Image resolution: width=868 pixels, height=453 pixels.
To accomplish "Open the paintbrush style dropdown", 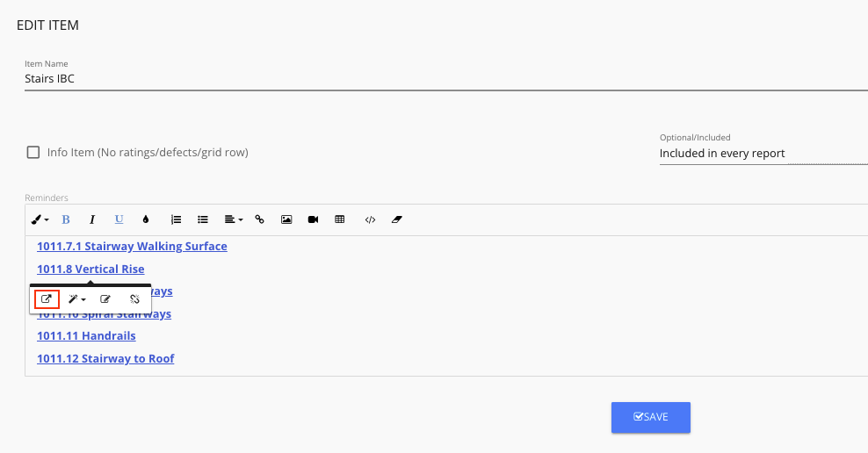I will [40, 219].
